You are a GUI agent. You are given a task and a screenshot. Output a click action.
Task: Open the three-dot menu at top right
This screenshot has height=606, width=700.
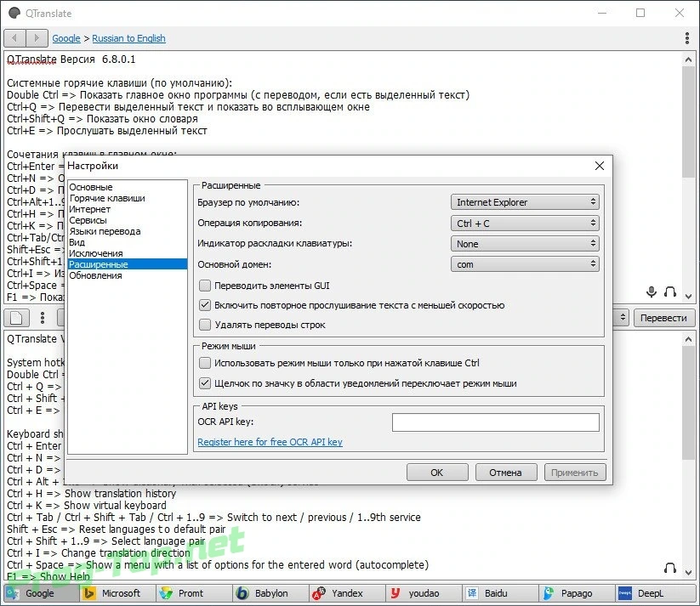click(687, 38)
